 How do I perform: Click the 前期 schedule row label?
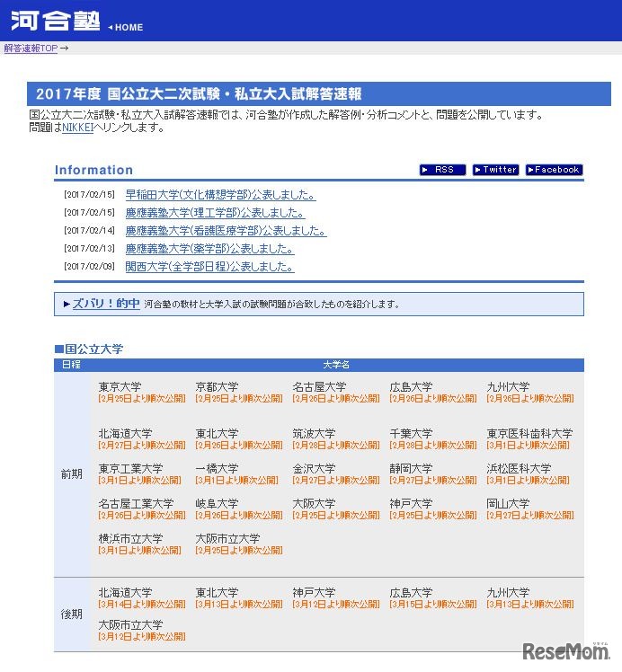pyautogui.click(x=72, y=474)
